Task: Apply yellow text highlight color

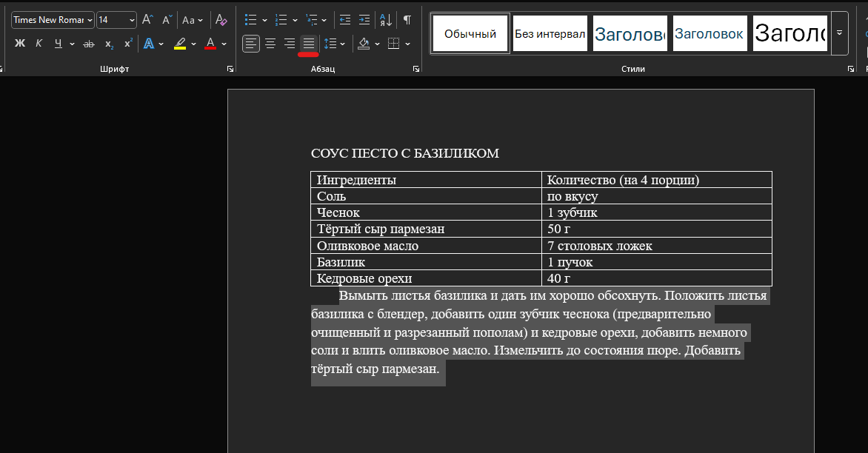Action: coord(180,43)
